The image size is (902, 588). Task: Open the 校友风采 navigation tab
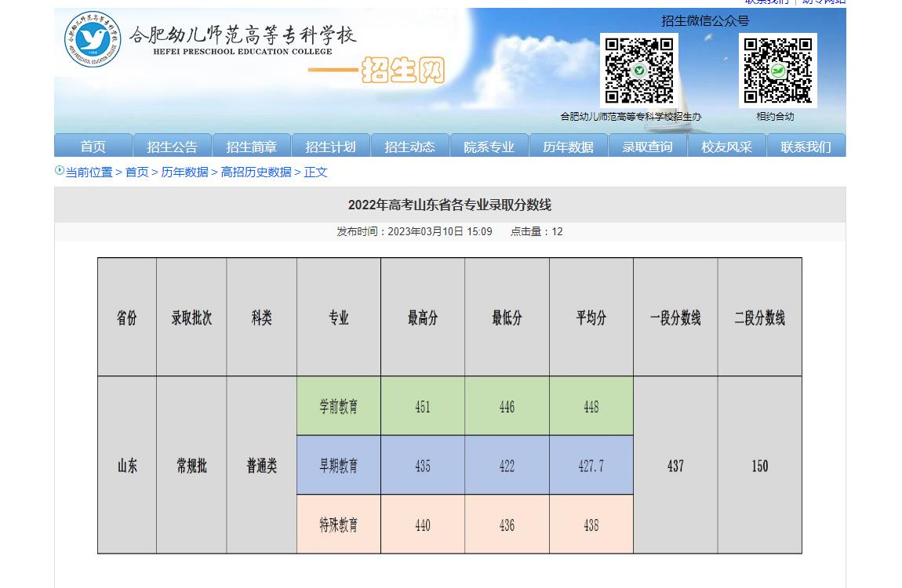point(727,146)
